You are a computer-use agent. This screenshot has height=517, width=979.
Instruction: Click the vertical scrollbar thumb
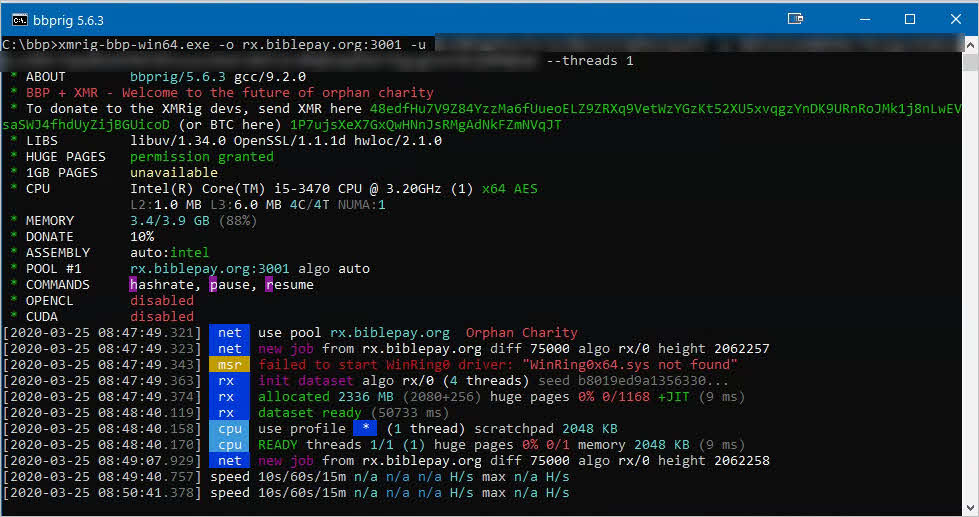970,62
